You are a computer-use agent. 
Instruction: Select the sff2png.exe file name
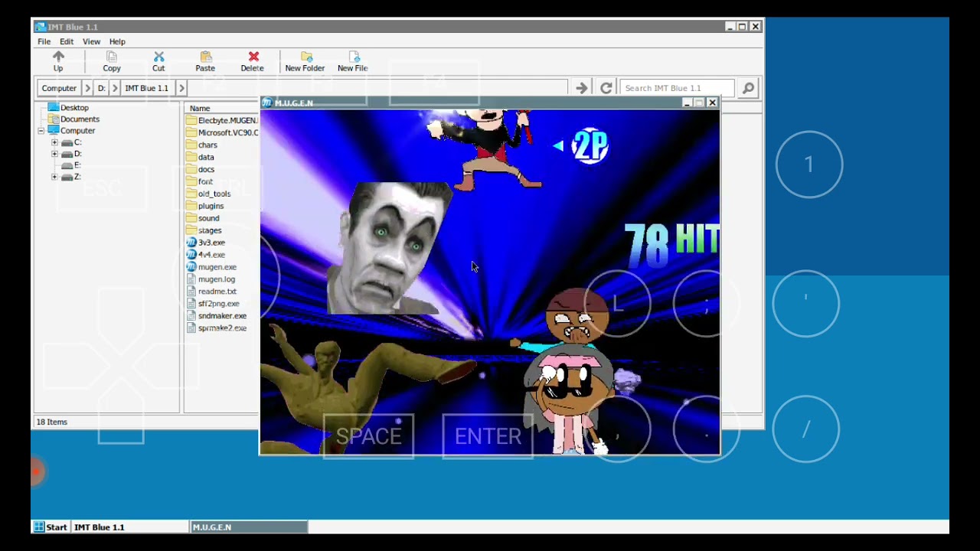coord(219,304)
